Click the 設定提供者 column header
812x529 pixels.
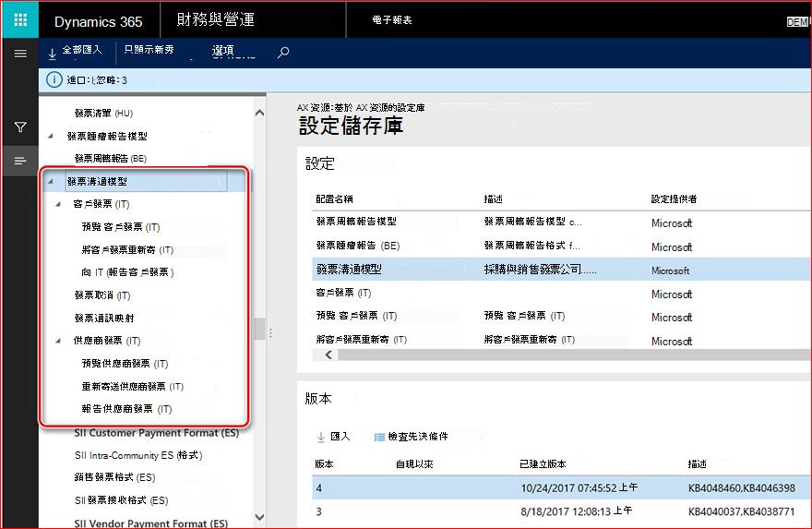[674, 199]
